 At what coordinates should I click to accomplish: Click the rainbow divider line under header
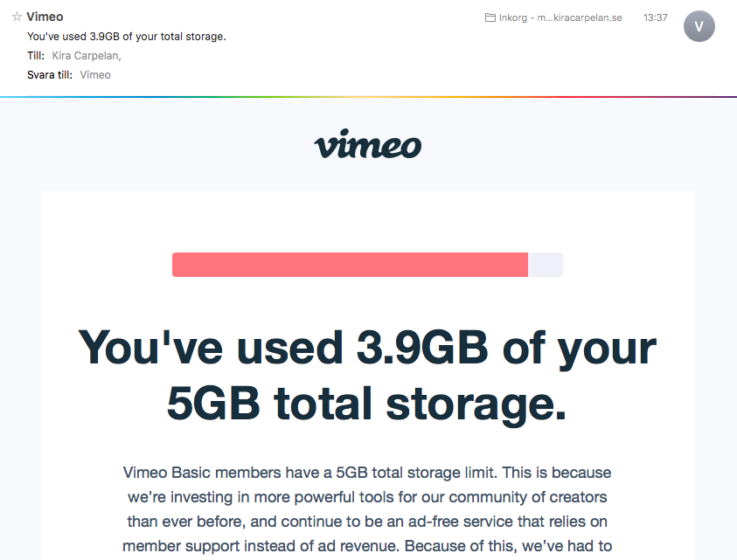click(369, 97)
